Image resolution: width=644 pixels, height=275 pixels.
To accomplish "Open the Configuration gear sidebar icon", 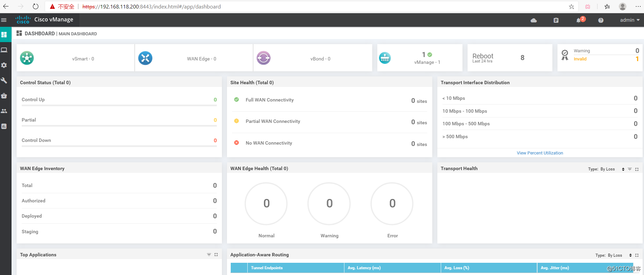I will pos(4,65).
